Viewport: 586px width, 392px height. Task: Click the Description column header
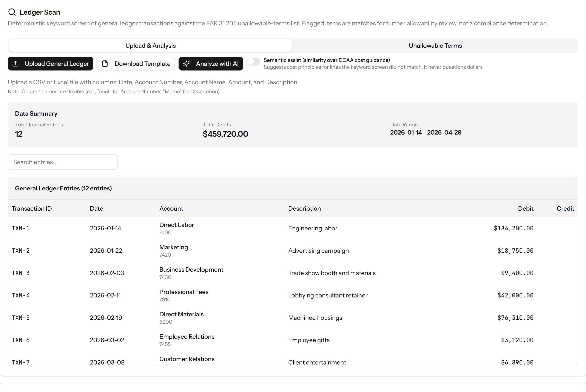point(305,208)
